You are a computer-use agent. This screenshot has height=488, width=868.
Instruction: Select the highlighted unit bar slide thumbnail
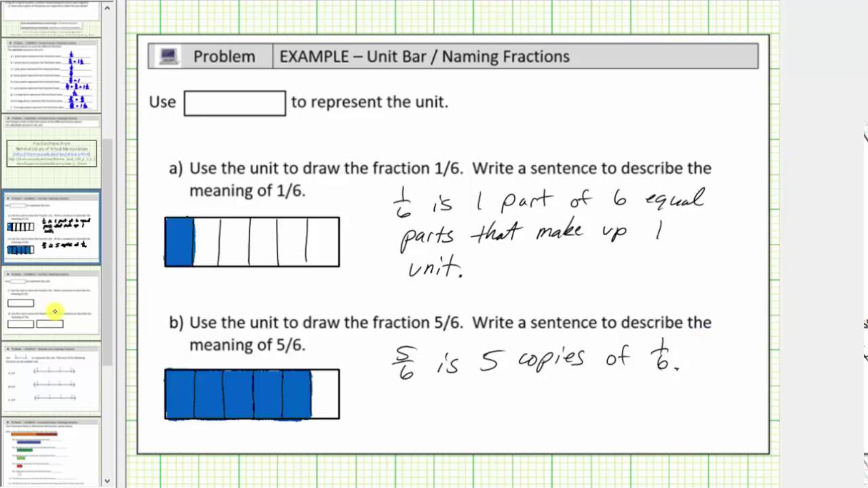pyautogui.click(x=52, y=227)
